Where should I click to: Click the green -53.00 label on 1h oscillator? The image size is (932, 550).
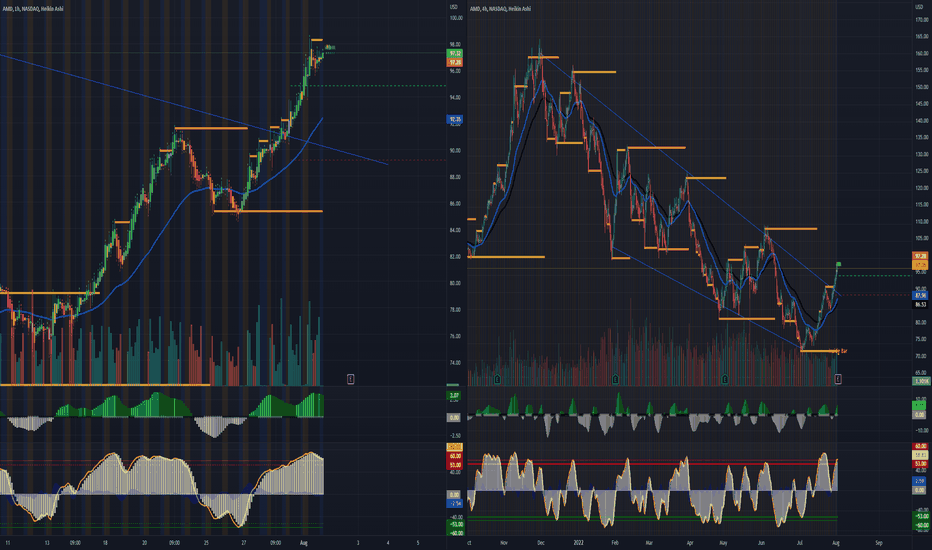click(x=455, y=524)
